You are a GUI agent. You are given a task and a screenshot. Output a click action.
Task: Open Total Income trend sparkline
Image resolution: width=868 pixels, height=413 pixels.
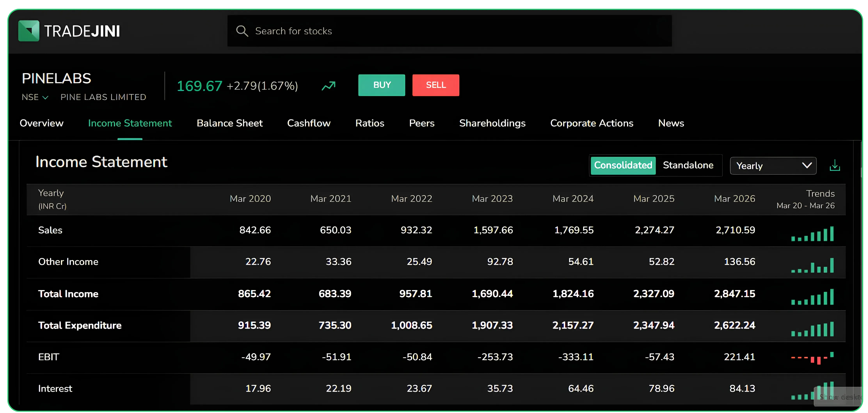812,297
